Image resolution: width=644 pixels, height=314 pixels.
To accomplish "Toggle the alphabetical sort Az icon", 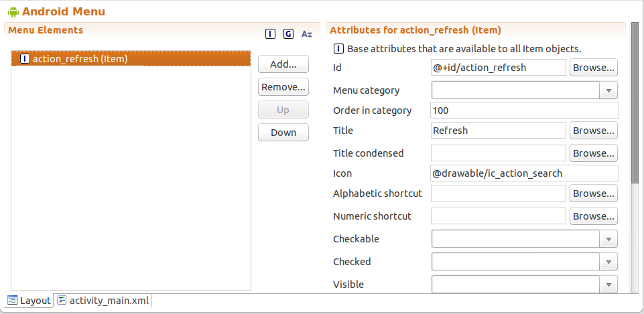I will (x=307, y=34).
